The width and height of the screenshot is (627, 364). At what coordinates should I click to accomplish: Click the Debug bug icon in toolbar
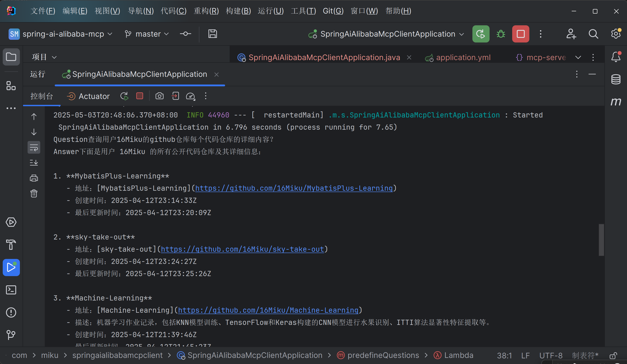501,34
